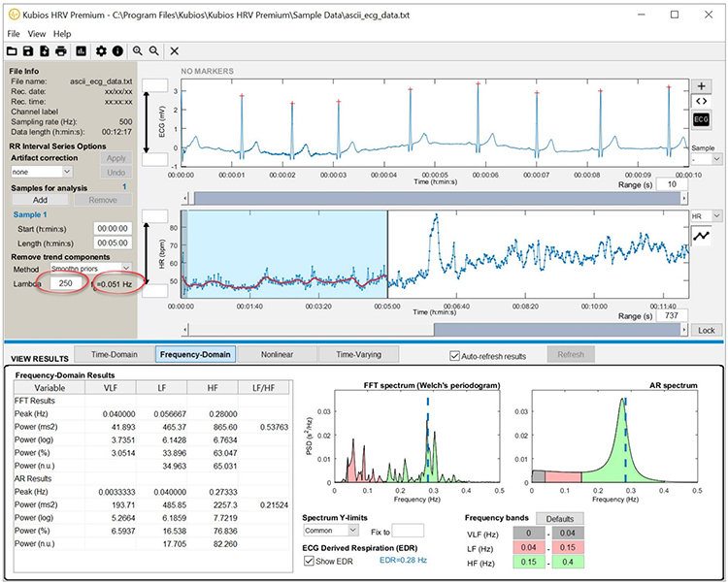Open preferences with the gear icon
The image size is (728, 584).
coord(102,50)
